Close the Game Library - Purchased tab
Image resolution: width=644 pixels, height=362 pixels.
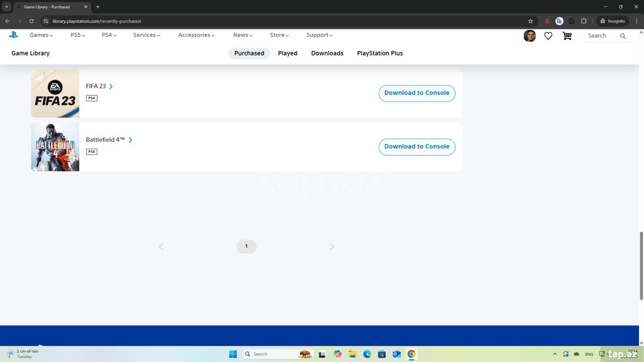coord(86,7)
